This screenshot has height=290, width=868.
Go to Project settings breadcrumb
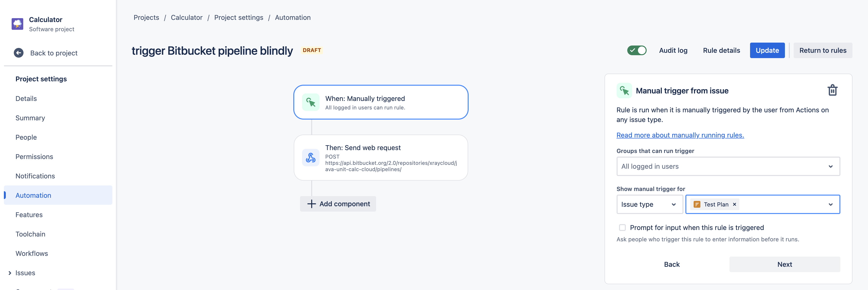[239, 17]
